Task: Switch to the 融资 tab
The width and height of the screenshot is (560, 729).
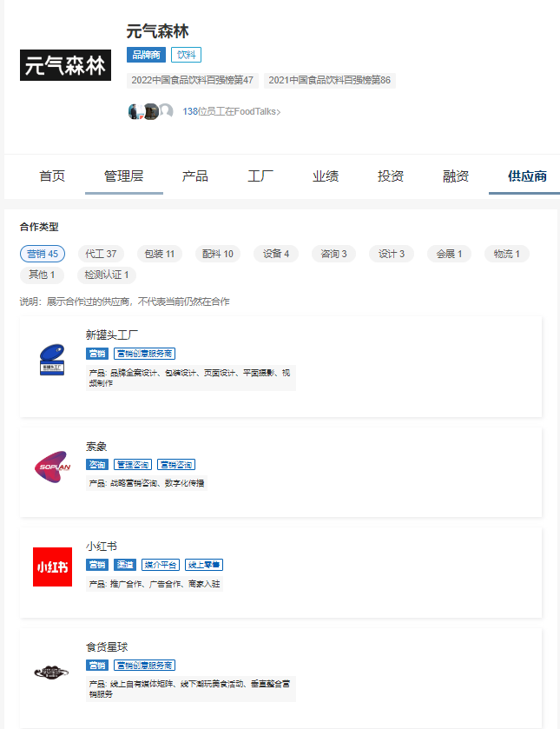Action: (x=456, y=176)
